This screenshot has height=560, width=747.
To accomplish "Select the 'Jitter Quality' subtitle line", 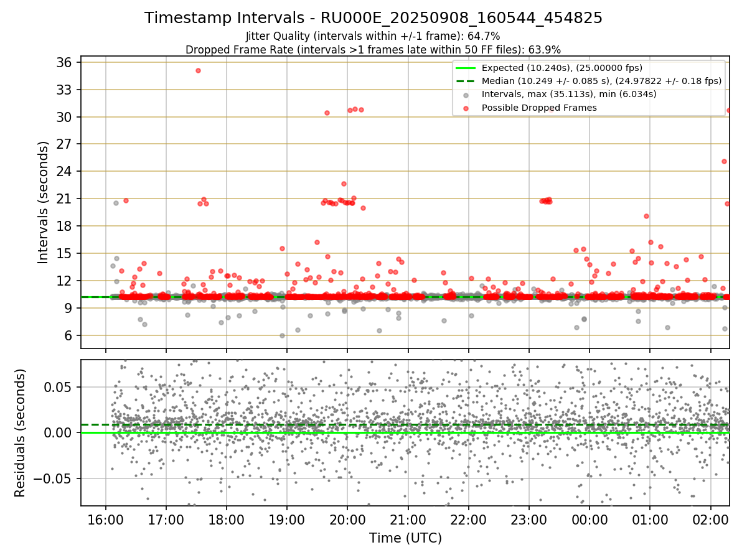I will tap(374, 37).
